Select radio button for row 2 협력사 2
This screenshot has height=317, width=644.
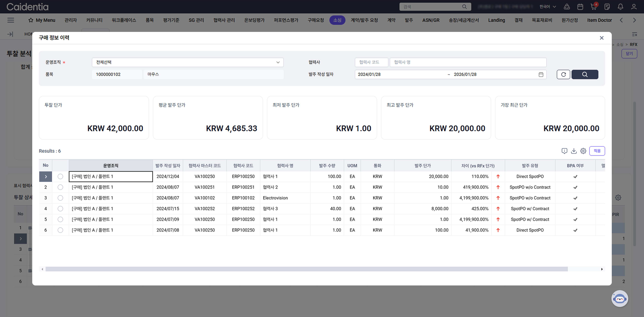(60, 187)
